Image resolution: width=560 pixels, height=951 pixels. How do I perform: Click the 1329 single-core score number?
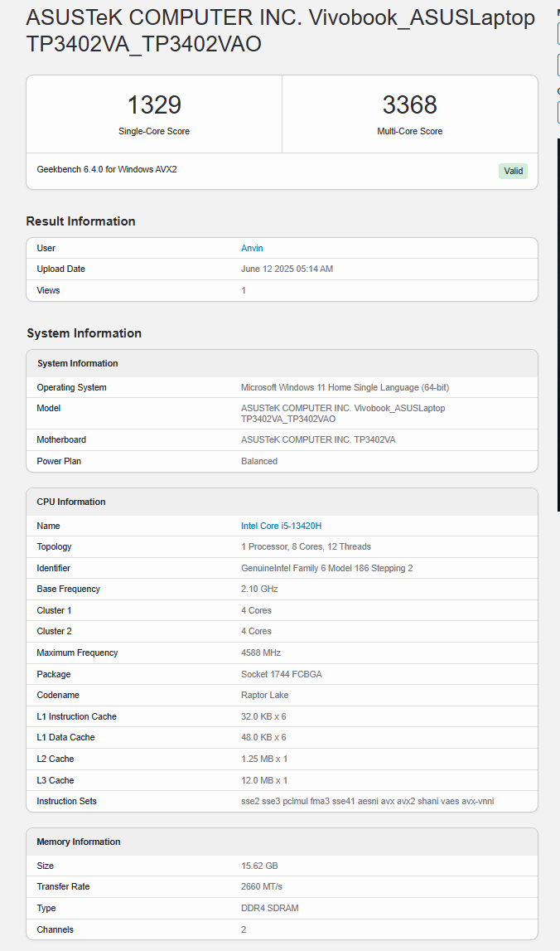[154, 105]
